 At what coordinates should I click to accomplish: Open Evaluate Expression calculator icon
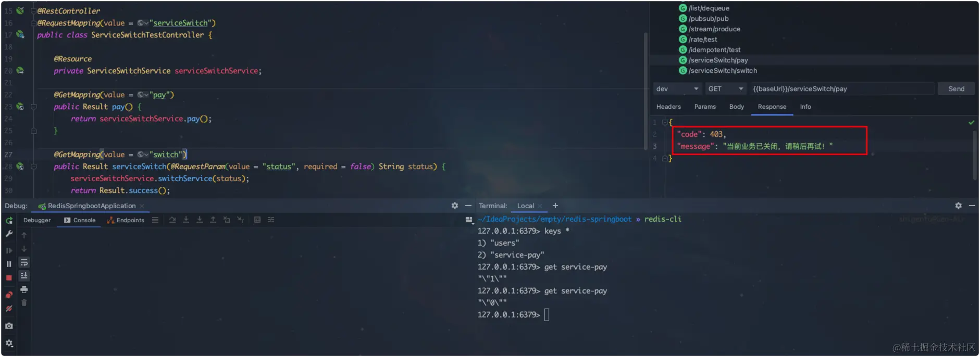[x=257, y=220]
